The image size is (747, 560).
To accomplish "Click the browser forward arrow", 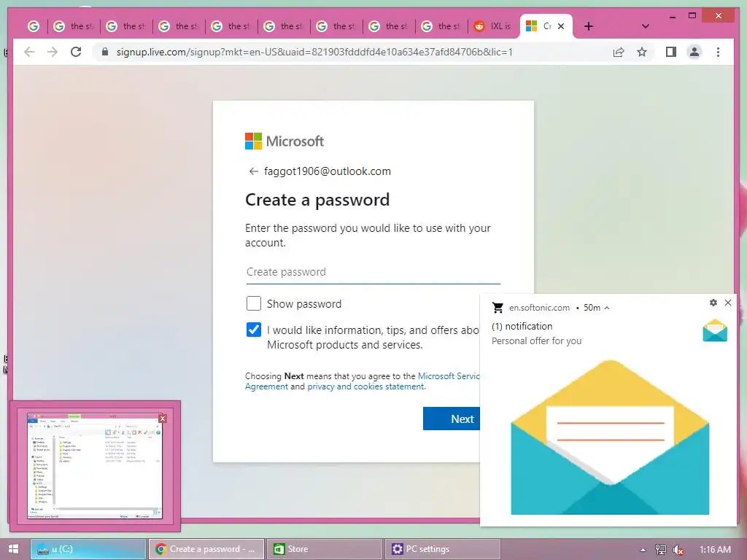I will click(x=53, y=52).
